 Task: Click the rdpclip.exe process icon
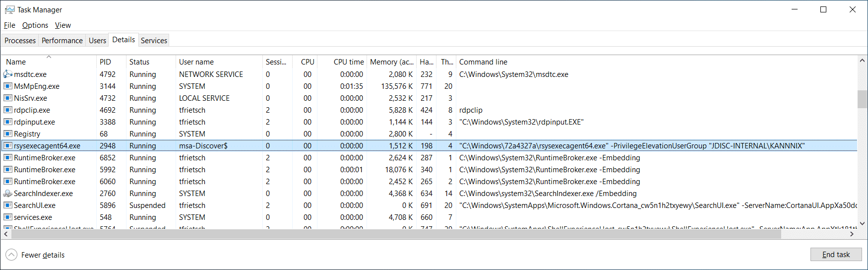coord(8,110)
